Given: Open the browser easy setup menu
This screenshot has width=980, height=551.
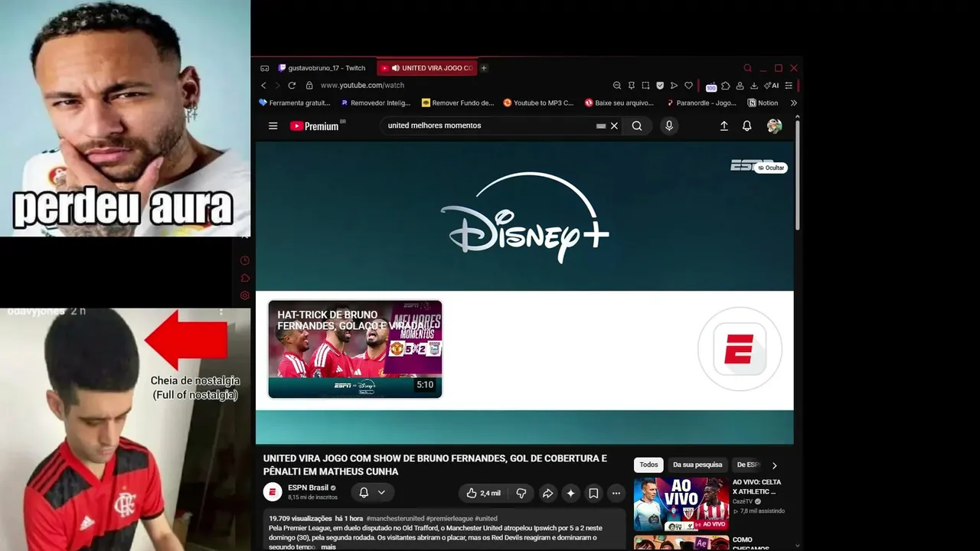Looking at the screenshot, I should pos(789,86).
